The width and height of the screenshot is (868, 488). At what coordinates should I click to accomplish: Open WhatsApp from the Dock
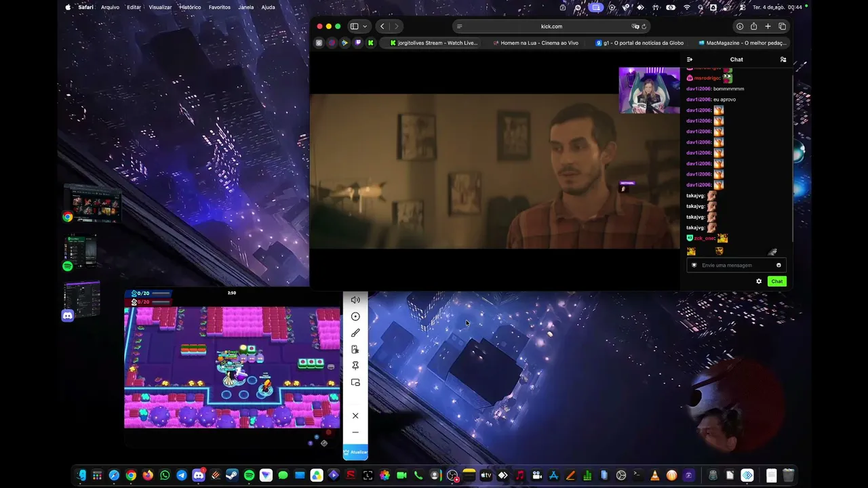click(x=165, y=475)
